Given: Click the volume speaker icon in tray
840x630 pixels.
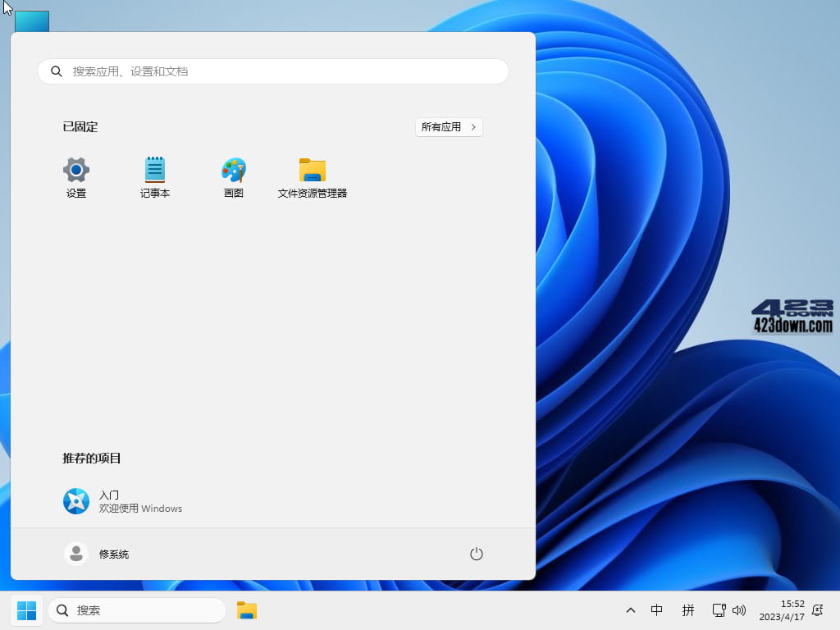Looking at the screenshot, I should (739, 610).
